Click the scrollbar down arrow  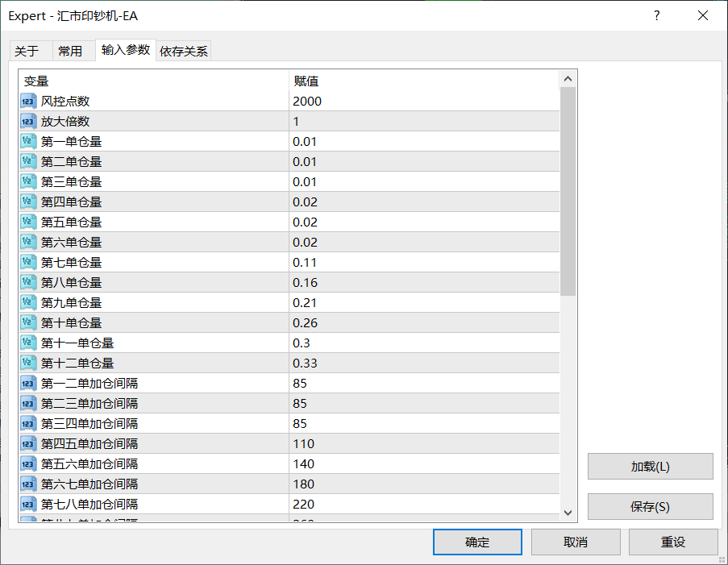(568, 513)
